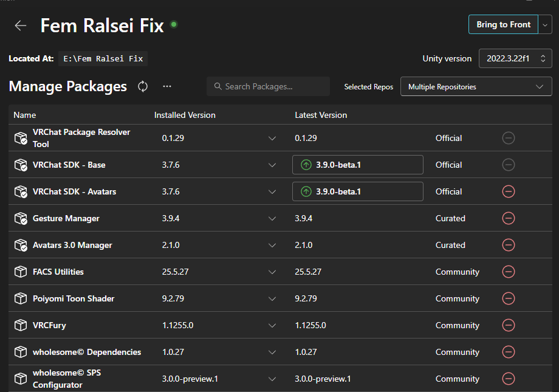The width and height of the screenshot is (559, 392).
Task: Click the E:\Fem Ralsei Fix location path
Action: click(x=103, y=58)
